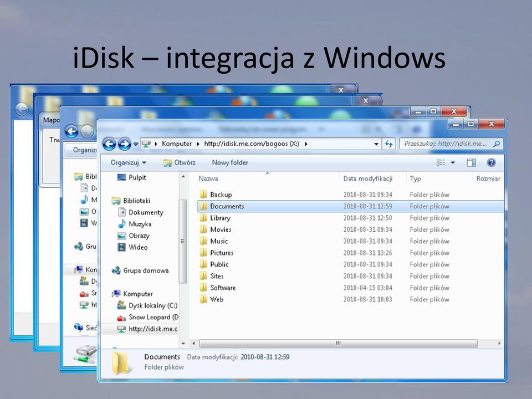Click the date 2010-04-15 03:04
This screenshot has width=532, height=399.
pyautogui.click(x=368, y=288)
